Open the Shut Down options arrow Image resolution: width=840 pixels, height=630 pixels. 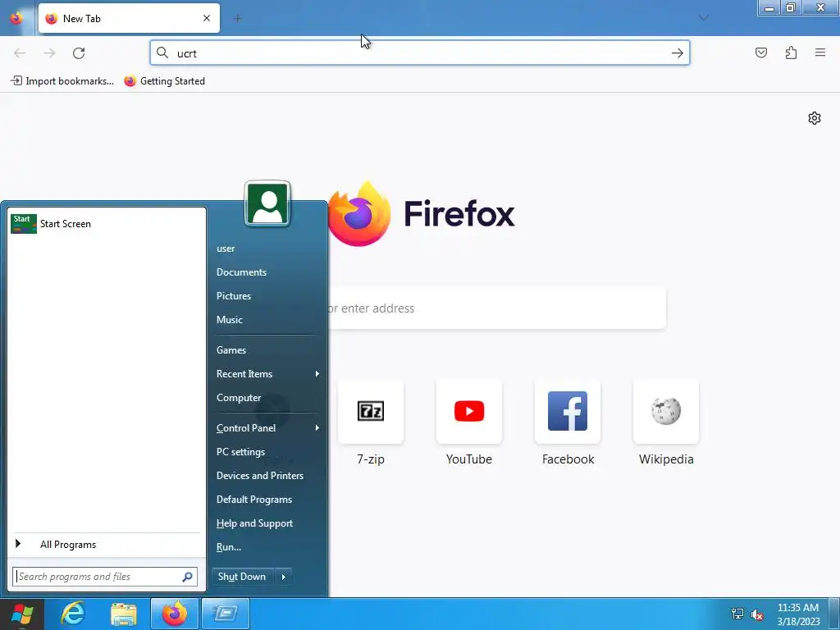(283, 577)
